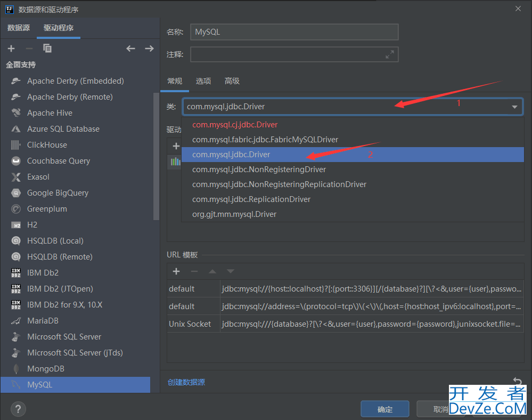
Task: Select the HSQLDB (Local) driver
Action: tap(75, 241)
